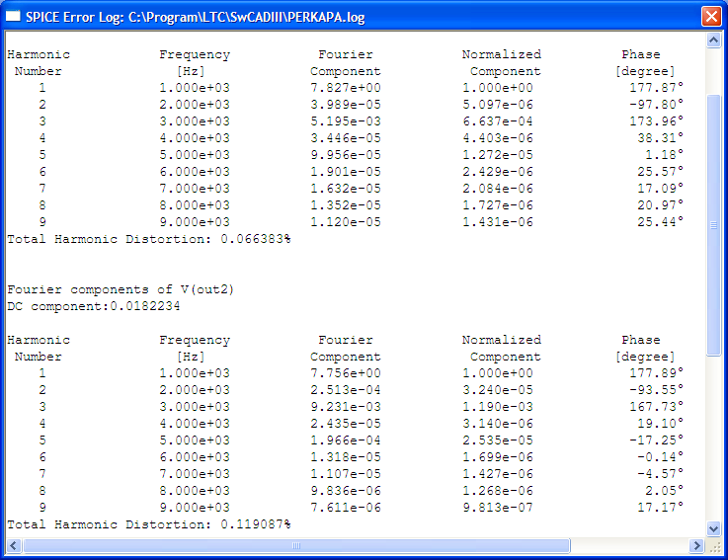Click normalized component value 2.535e-05

pos(498,440)
